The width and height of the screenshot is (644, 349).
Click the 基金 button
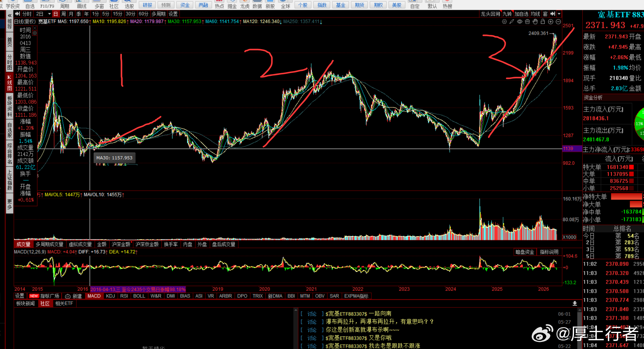coord(341,5)
